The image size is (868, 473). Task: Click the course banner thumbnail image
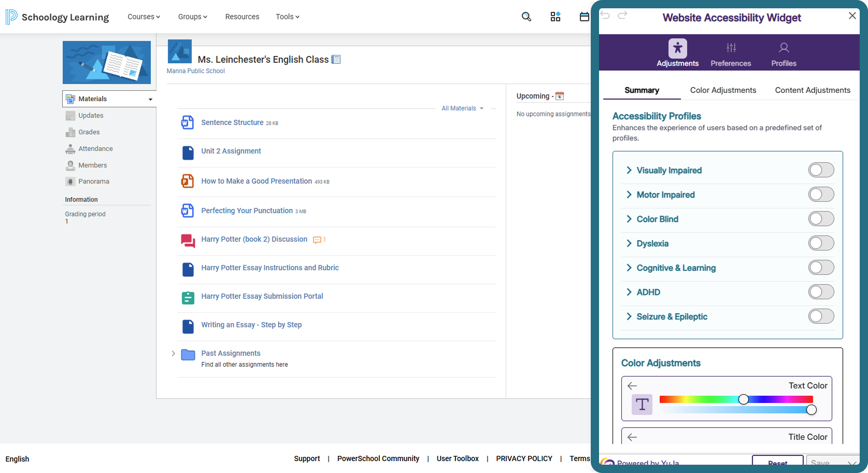(x=107, y=62)
